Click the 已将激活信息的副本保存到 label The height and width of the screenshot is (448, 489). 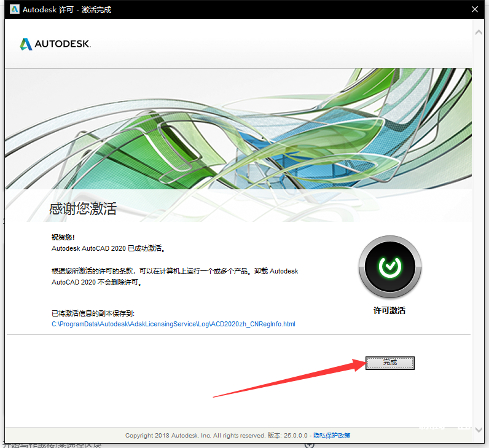(93, 313)
